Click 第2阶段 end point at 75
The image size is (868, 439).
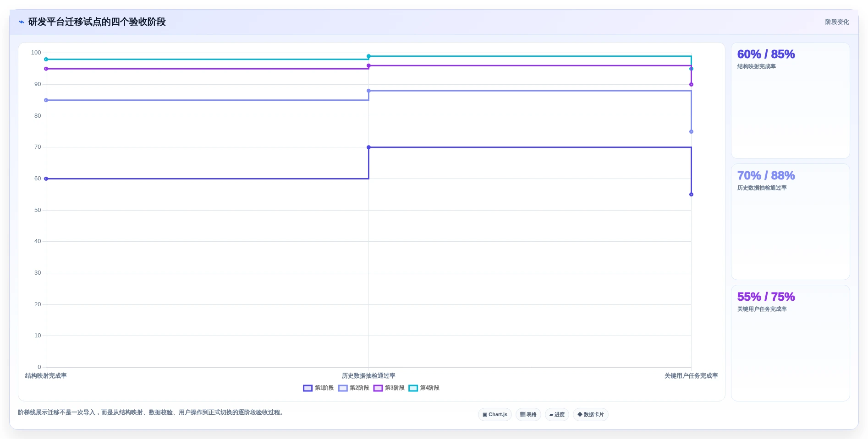click(x=691, y=132)
